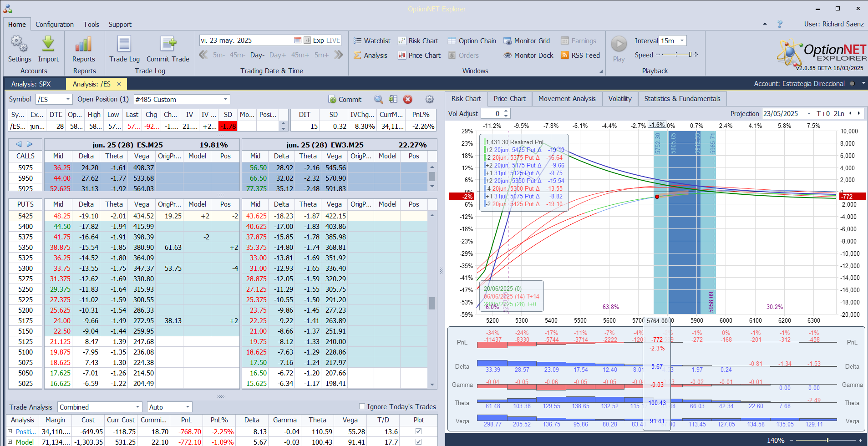
Task: Close the Analysis: /ES tab
Action: 119,84
